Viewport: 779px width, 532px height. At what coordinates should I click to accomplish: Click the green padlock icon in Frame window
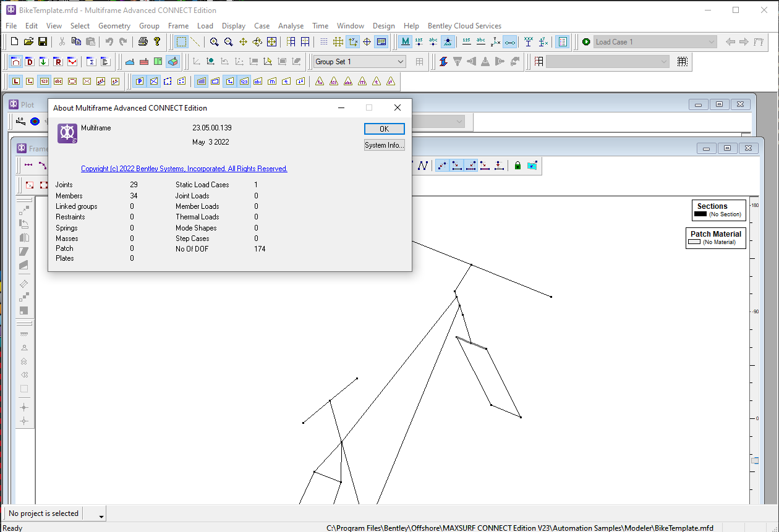[517, 166]
